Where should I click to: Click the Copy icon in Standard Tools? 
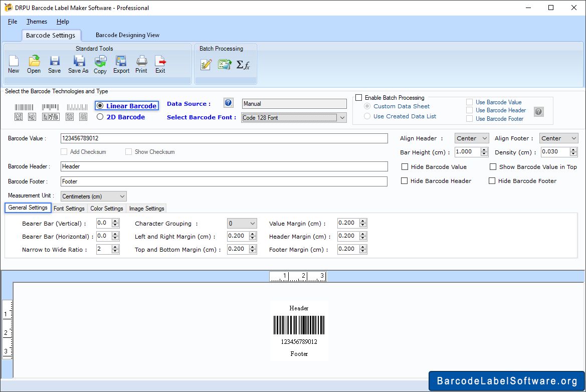click(x=100, y=64)
